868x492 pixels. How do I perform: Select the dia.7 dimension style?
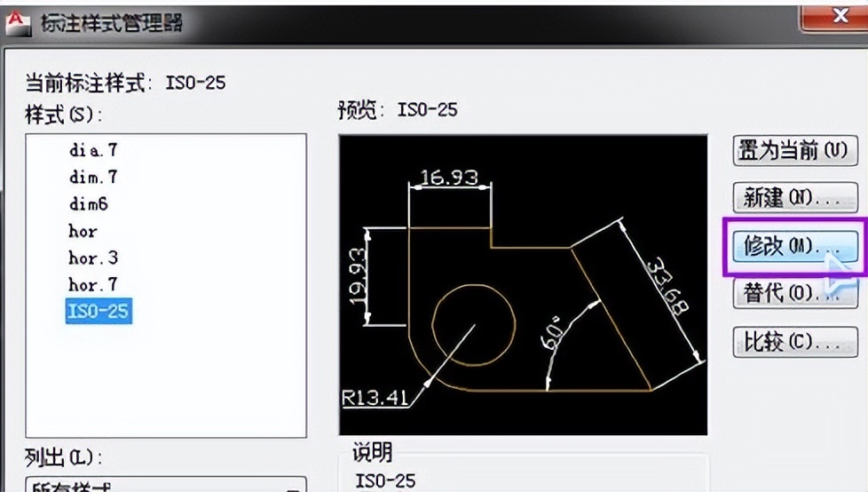93,149
